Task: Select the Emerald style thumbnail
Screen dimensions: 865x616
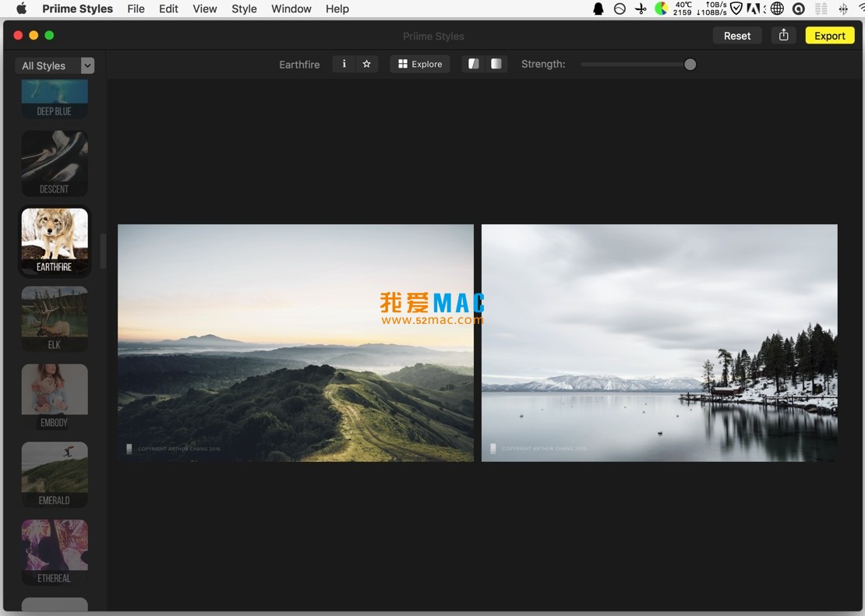Action: tap(55, 474)
